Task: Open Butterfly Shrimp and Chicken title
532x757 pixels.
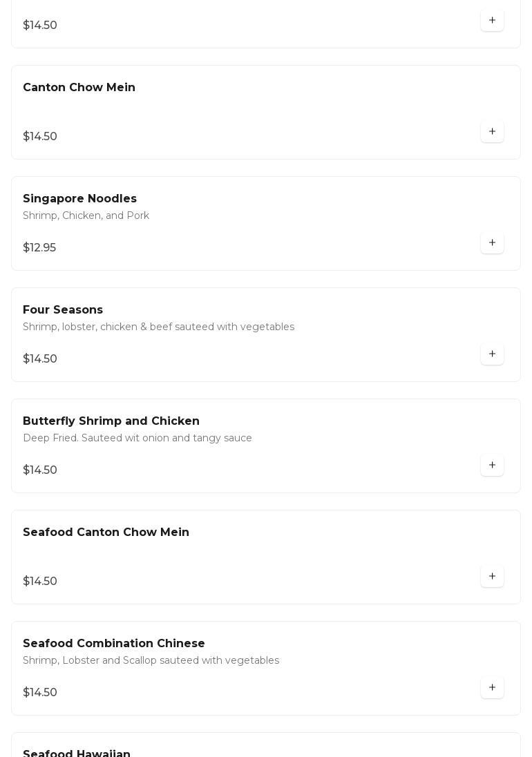Action: pyautogui.click(x=111, y=421)
